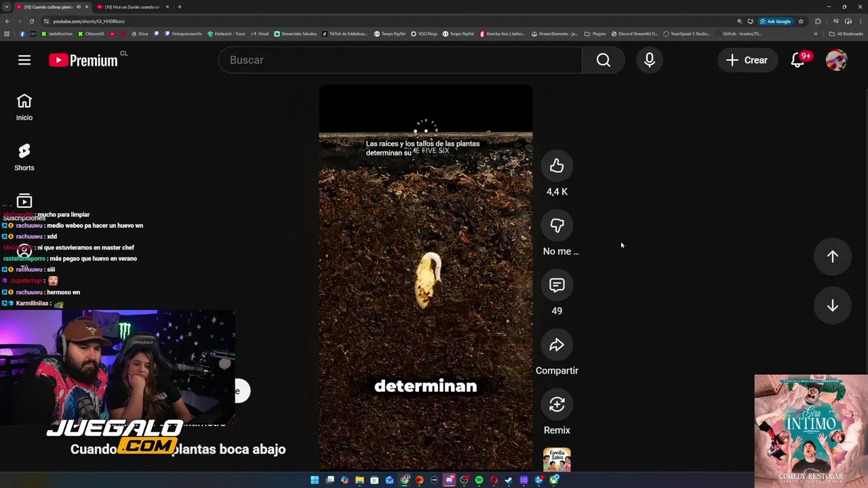The height and width of the screenshot is (488, 868).
Task: Click the search magnifier button
Action: point(604,60)
